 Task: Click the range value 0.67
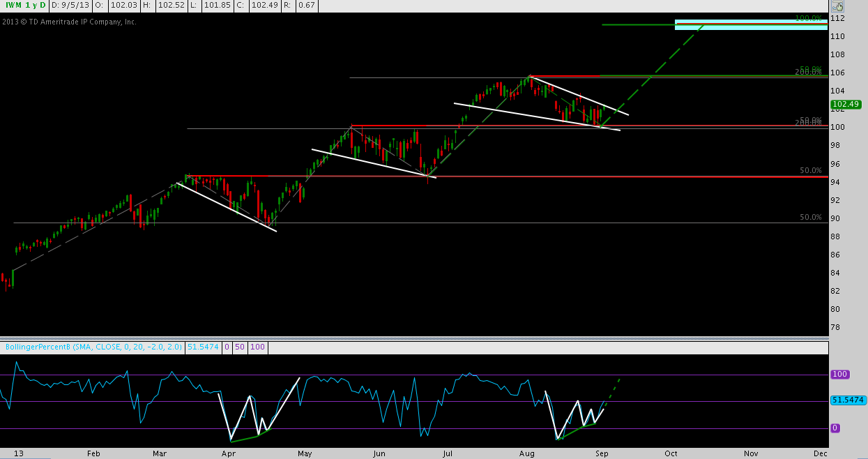point(306,6)
